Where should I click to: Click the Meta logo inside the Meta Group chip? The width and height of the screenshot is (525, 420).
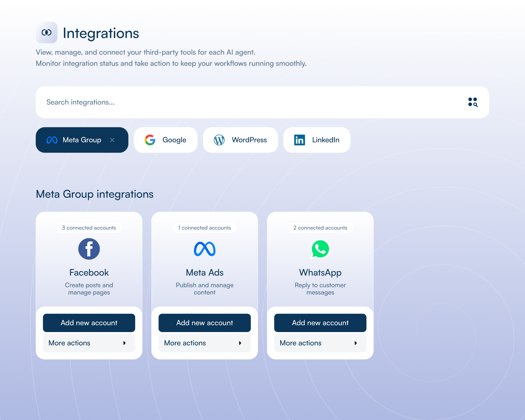(x=52, y=140)
